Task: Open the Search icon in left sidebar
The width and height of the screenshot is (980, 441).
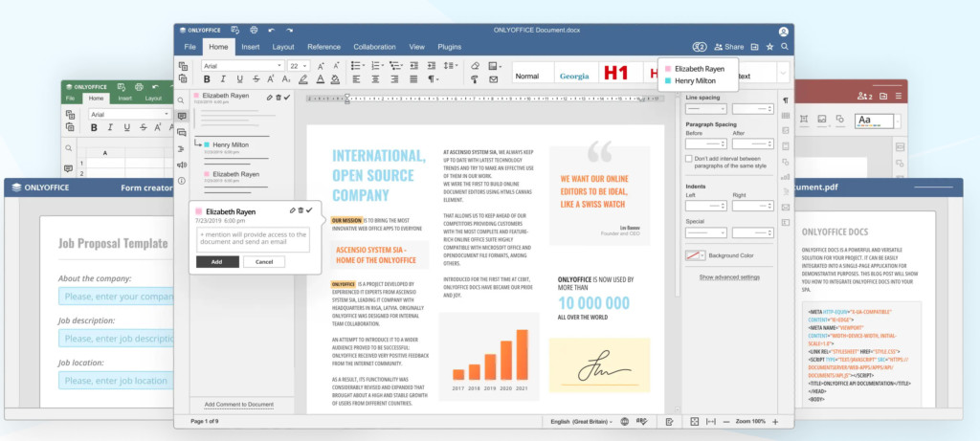Action: pyautogui.click(x=182, y=99)
